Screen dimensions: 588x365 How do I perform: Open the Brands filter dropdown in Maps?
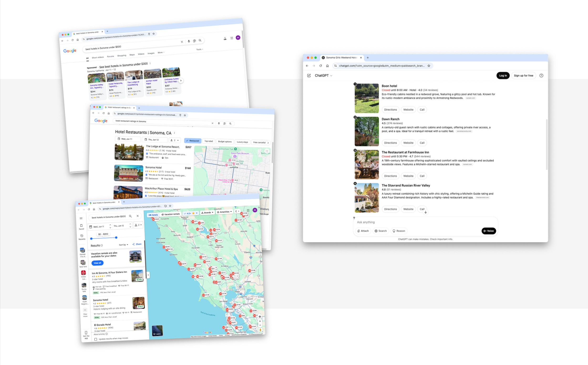pos(207,213)
